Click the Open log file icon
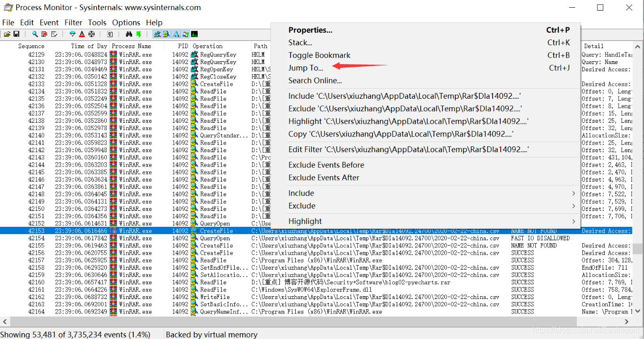This screenshot has height=339, width=644. (x=7, y=34)
